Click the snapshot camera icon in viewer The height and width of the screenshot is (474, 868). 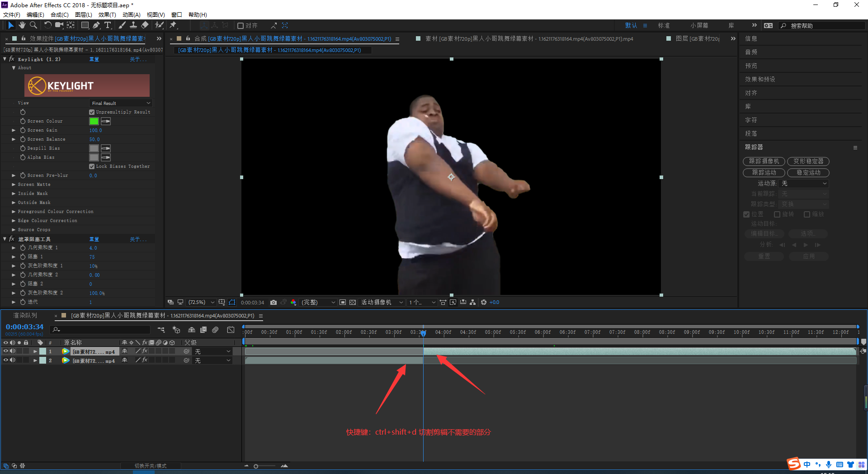274,302
